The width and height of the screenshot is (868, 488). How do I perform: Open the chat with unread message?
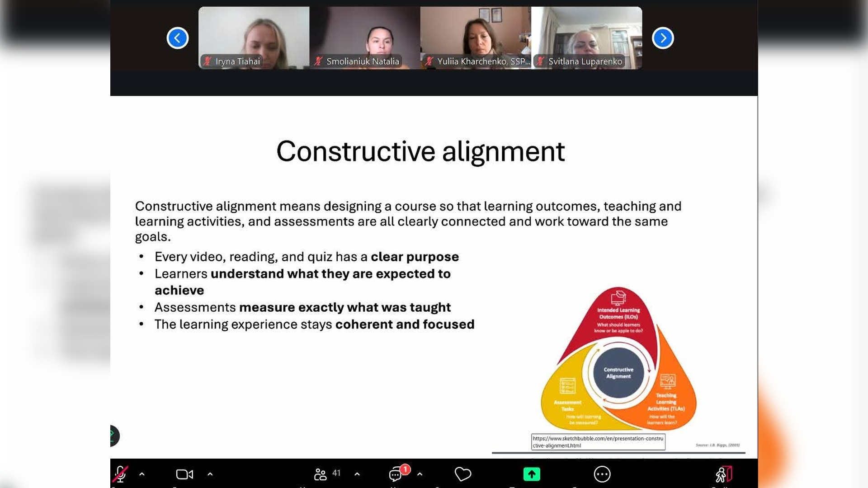(396, 474)
